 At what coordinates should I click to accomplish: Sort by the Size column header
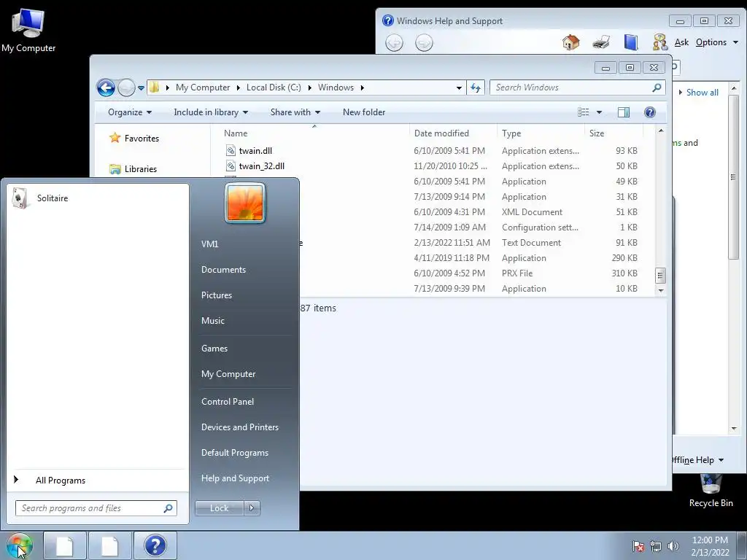[x=614, y=133]
